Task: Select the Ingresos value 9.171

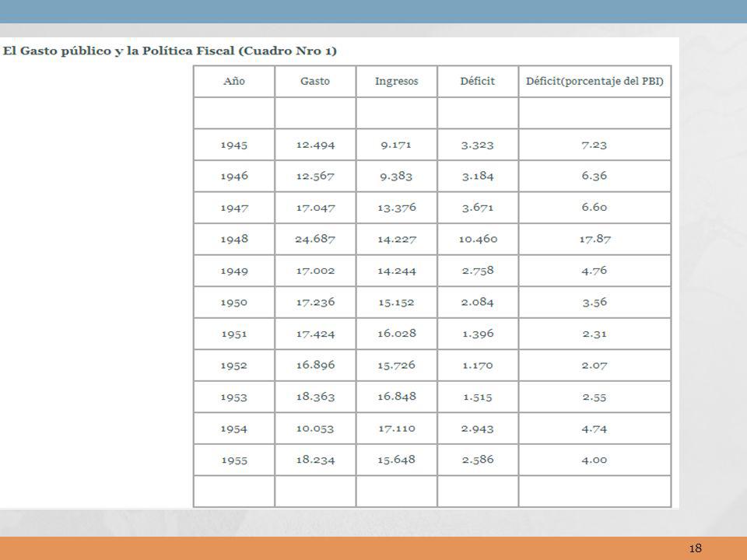Action: [x=396, y=145]
